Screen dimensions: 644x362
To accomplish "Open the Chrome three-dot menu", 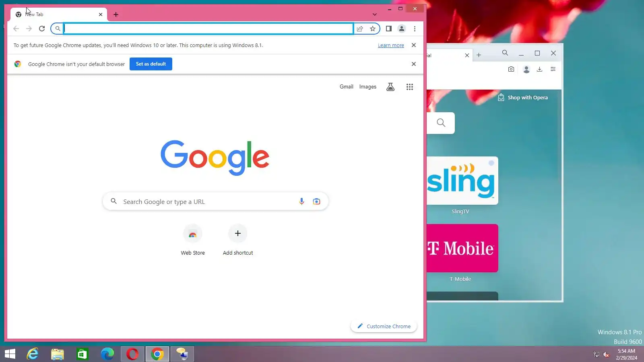I will pos(415,29).
